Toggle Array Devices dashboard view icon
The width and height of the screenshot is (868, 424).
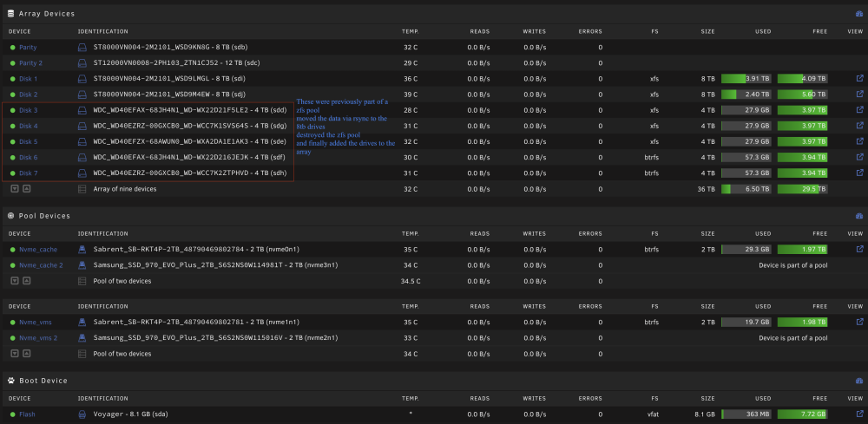tap(859, 14)
